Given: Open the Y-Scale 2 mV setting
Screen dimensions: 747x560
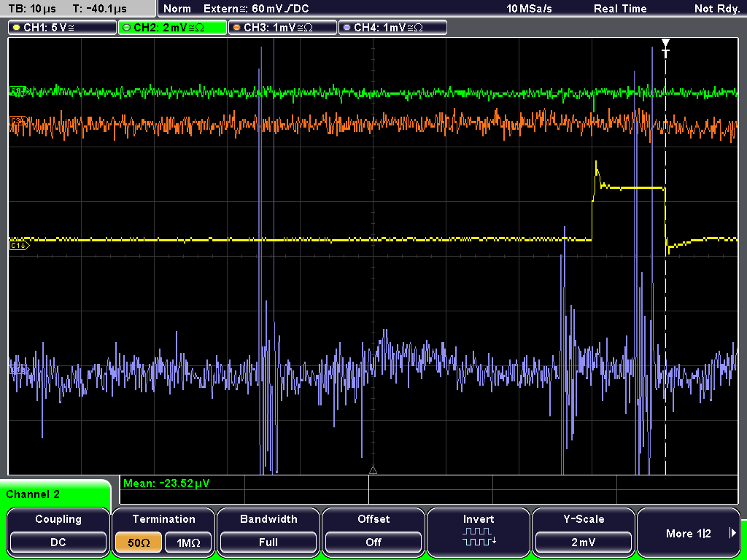Looking at the screenshot, I should 584,542.
